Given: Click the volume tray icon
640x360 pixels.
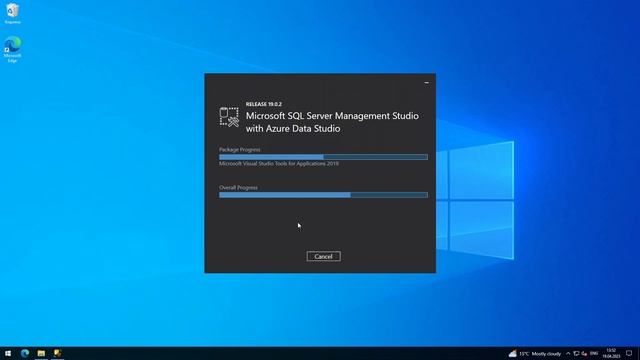Looking at the screenshot, I should [x=584, y=353].
